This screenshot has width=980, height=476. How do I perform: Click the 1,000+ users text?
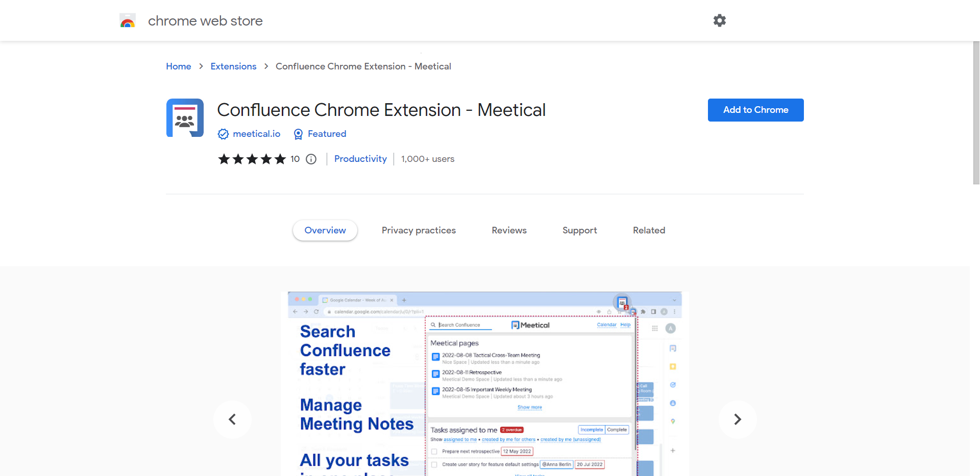click(428, 159)
